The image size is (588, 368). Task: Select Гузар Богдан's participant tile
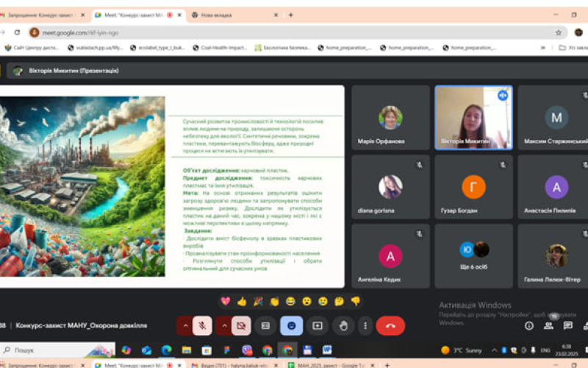pos(473,187)
